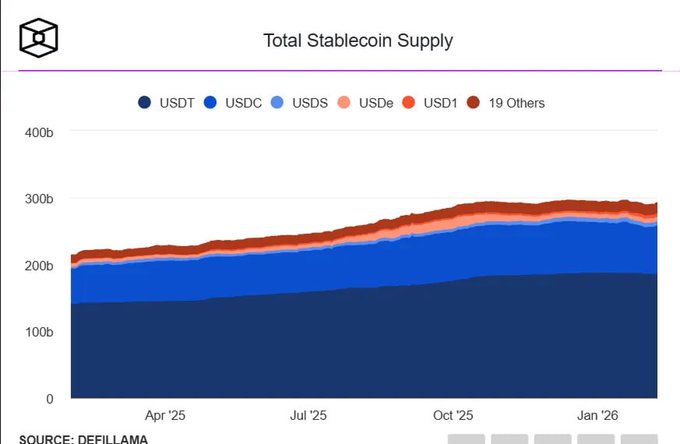Image resolution: width=680 pixels, height=444 pixels.
Task: Click the 300b y-axis label
Action: point(39,199)
